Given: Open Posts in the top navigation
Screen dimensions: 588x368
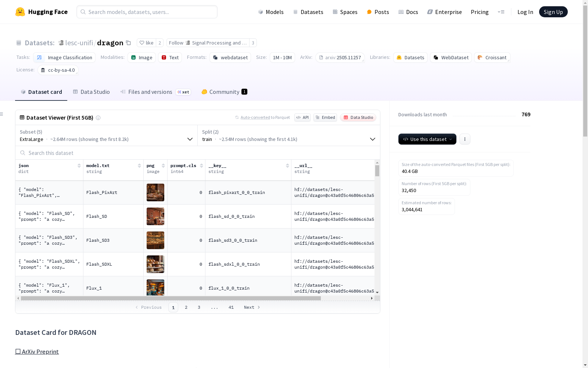Looking at the screenshot, I should (378, 12).
